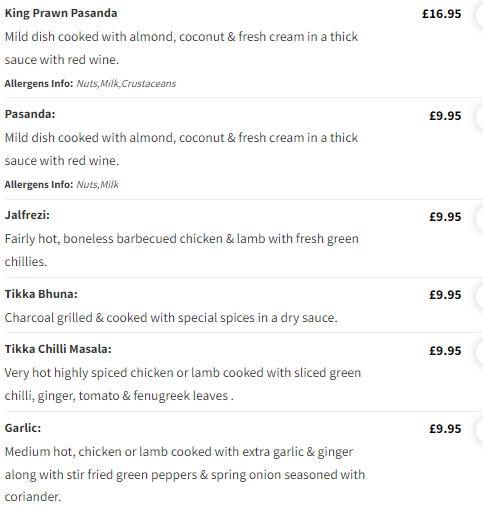Click the Garlic: dish heading
Image resolution: width=483 pixels, height=510 pixels.
pyautogui.click(x=23, y=428)
